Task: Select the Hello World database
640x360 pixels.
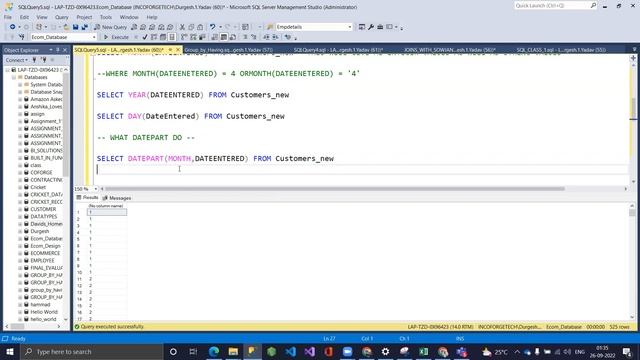Action: (44, 312)
